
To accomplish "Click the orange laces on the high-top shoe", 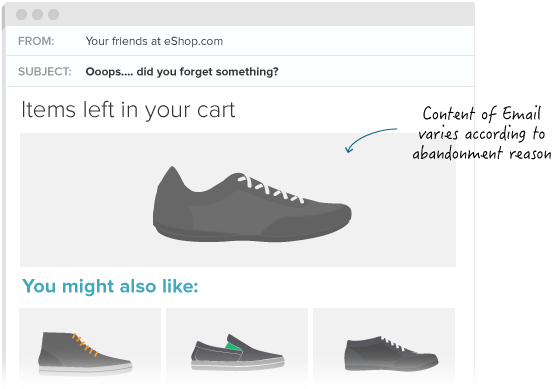I will tap(84, 345).
